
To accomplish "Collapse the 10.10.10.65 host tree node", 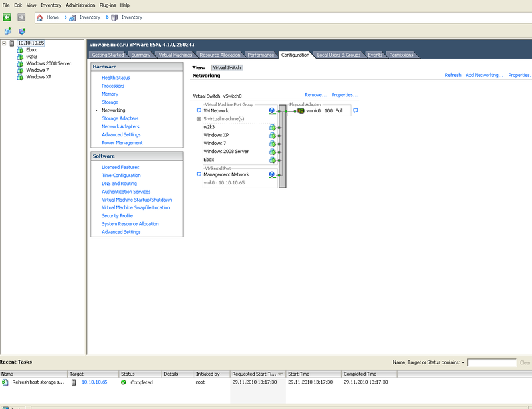I will 4,43.
